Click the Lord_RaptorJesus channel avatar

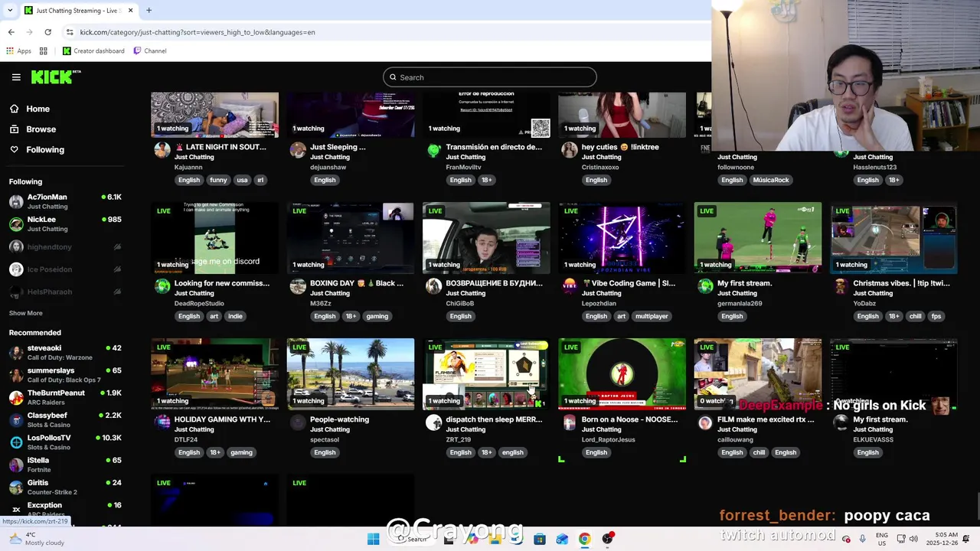click(x=570, y=422)
